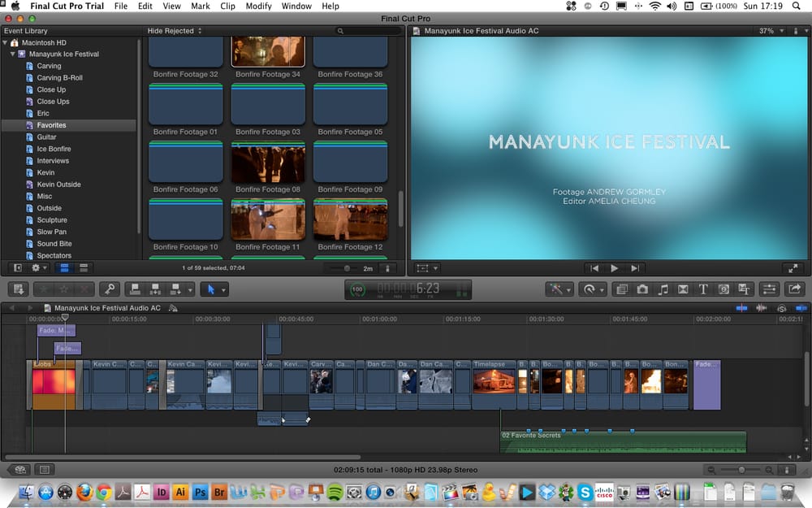
Task: Adjust the timeline zoom slider
Action: (x=741, y=470)
